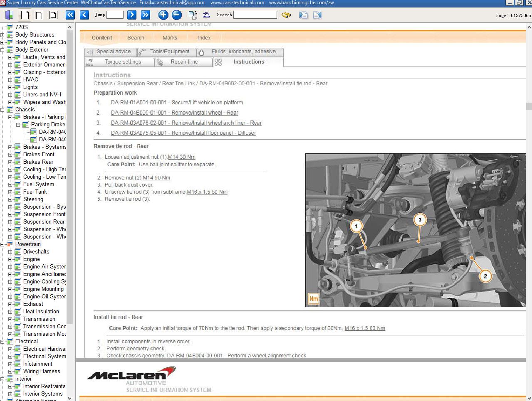Viewport: 532px width, 401px height.
Task: Click the Nm torque icon on the image
Action: [313, 298]
